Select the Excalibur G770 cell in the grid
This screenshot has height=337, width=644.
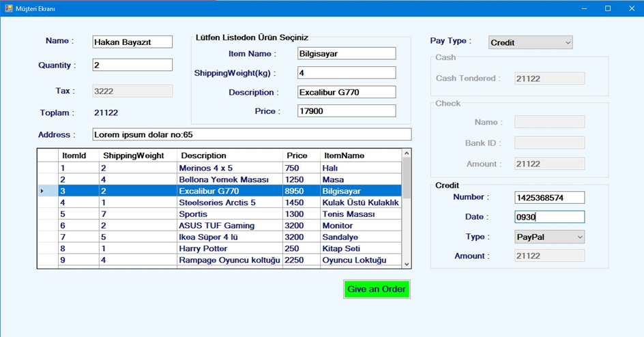(x=230, y=191)
